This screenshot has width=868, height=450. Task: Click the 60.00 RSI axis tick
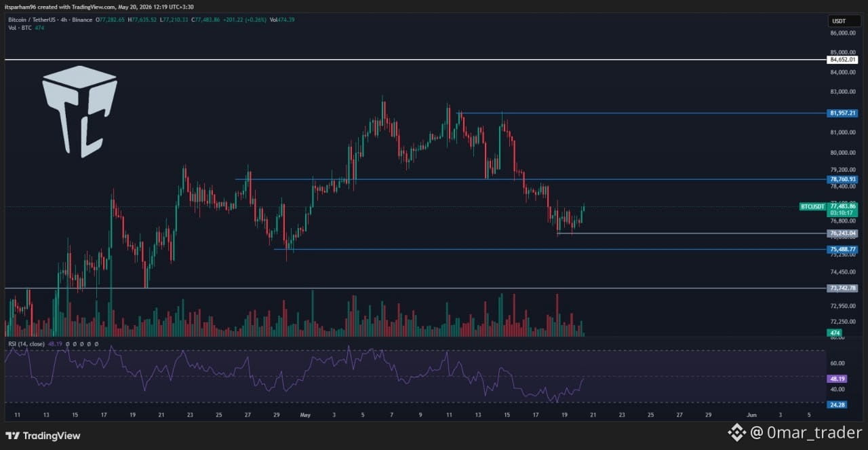(x=837, y=363)
